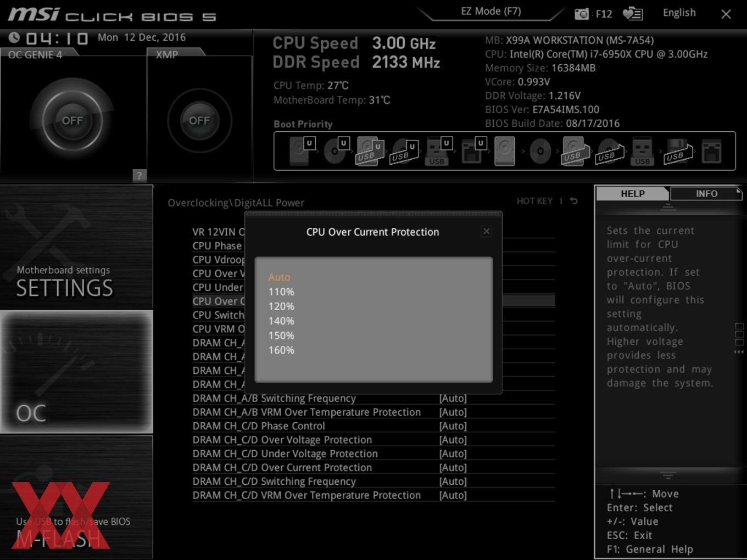Click the Overclocking\DigitALL Power breadcrumb
The width and height of the screenshot is (747, 560).
pos(236,203)
